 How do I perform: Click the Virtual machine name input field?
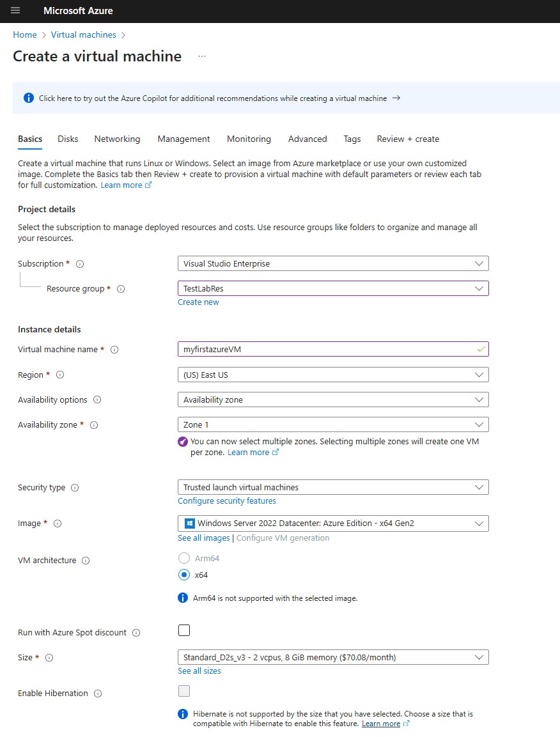(x=333, y=349)
